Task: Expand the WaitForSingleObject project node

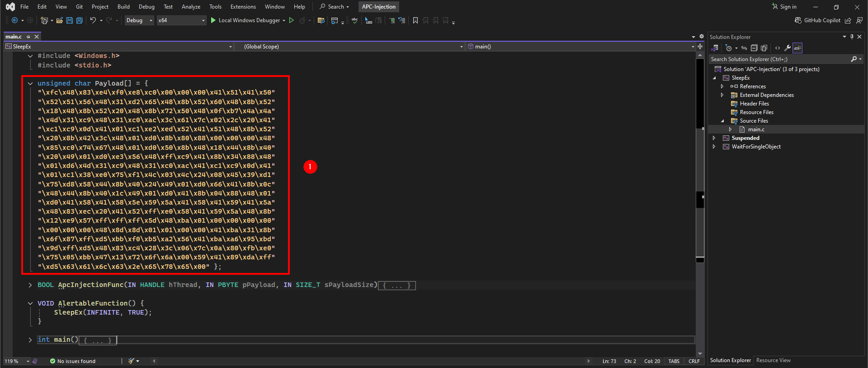Action: tap(714, 147)
